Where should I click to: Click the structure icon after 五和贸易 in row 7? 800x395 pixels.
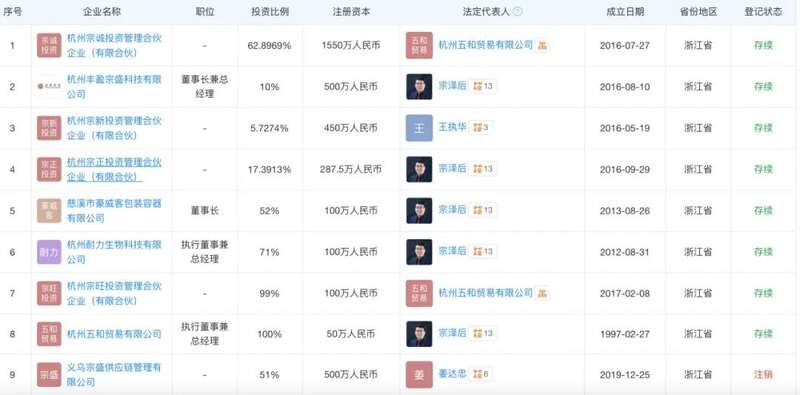point(542,293)
